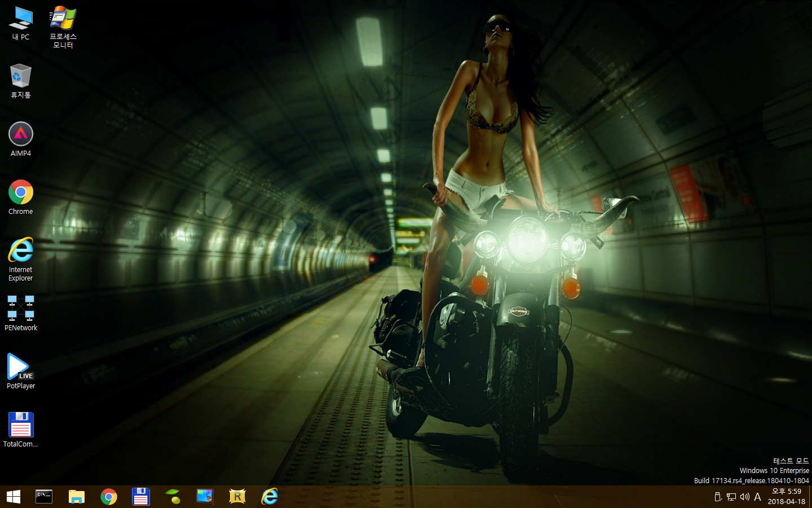
Task: Click the Show desktop strip beside the clock
Action: click(810, 497)
